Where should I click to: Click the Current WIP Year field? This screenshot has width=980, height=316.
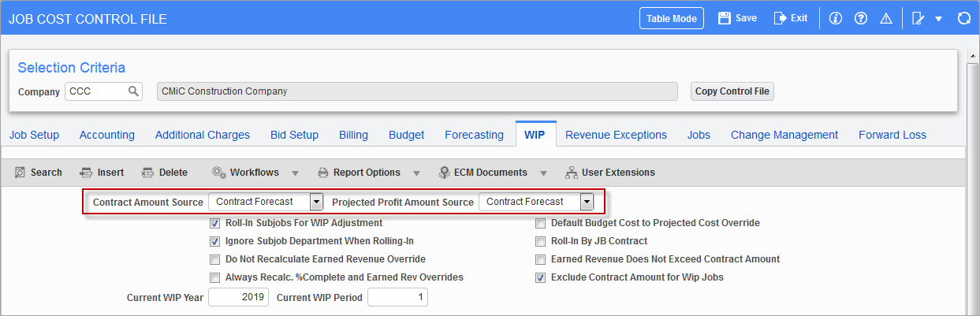(239, 298)
